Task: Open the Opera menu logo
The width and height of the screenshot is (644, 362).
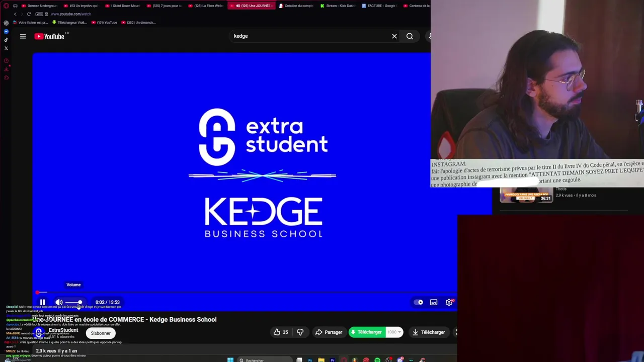Action: click(x=6, y=6)
